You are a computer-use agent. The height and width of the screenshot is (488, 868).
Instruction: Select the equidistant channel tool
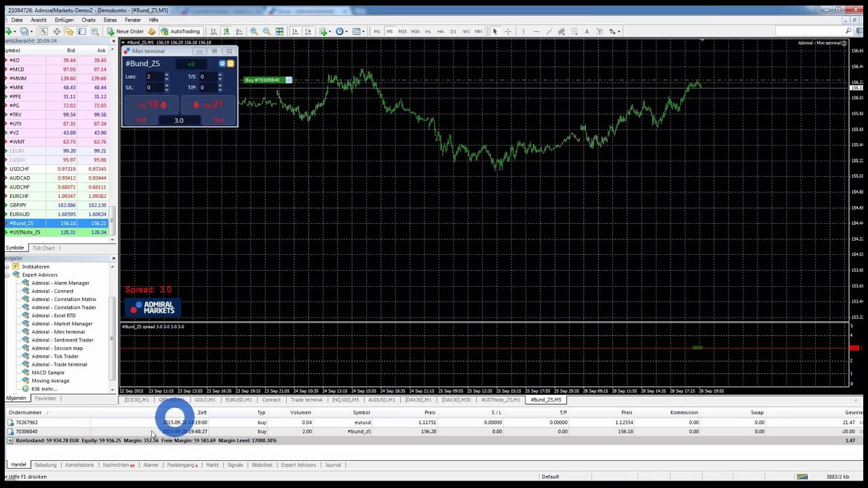click(x=561, y=31)
